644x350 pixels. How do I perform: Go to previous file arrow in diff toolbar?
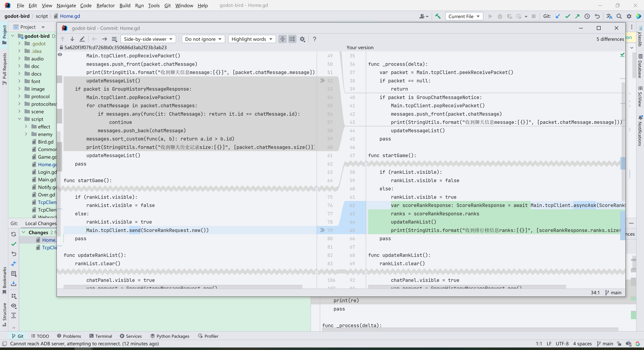tap(94, 39)
